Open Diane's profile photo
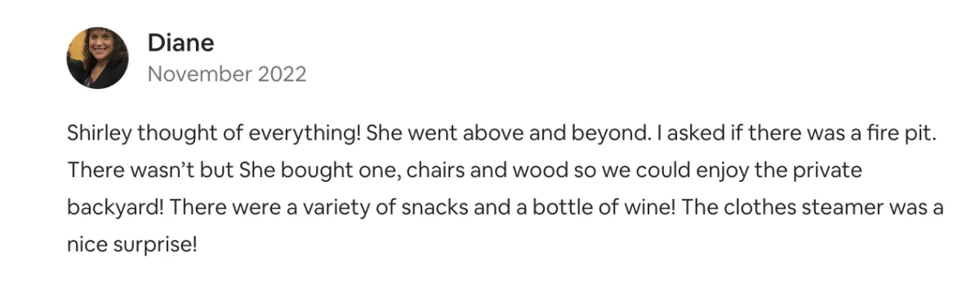 pos(97,58)
